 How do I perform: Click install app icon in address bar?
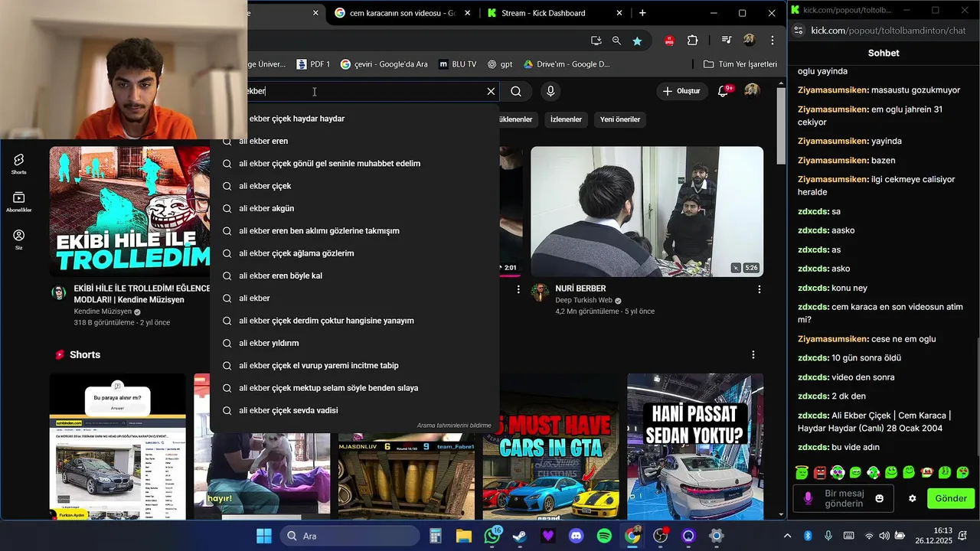tap(596, 41)
